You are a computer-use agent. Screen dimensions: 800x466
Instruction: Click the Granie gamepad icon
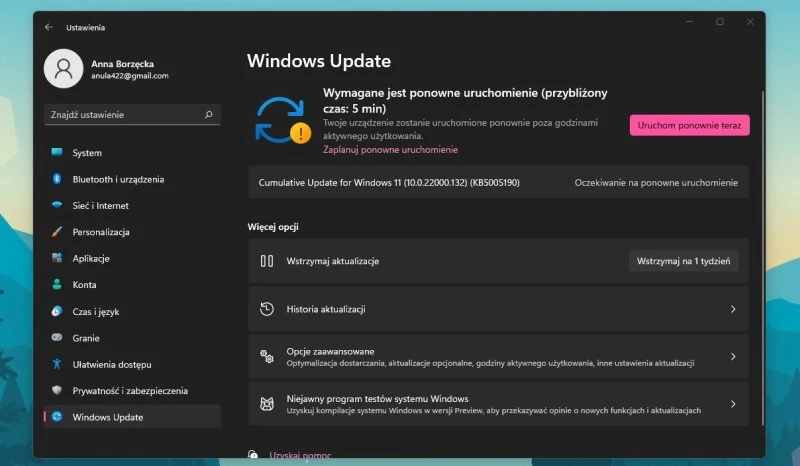tap(57, 337)
